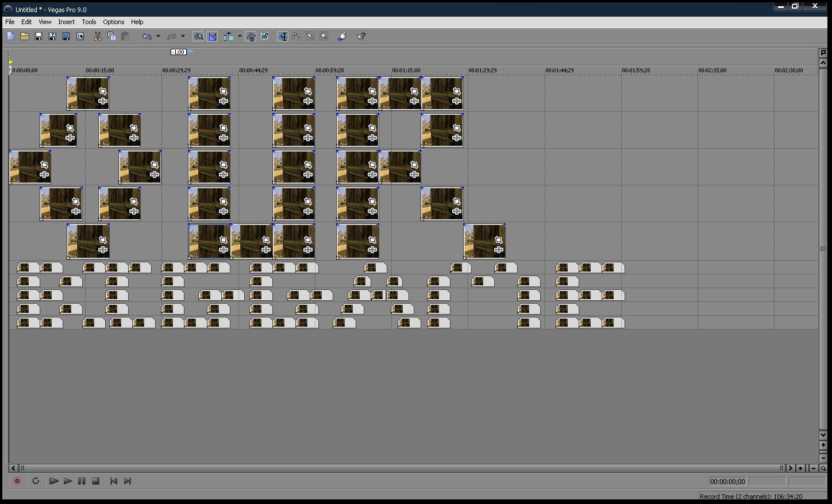Zoom out time with the horizontal minus button
This screenshot has width=832, height=504.
(813, 468)
